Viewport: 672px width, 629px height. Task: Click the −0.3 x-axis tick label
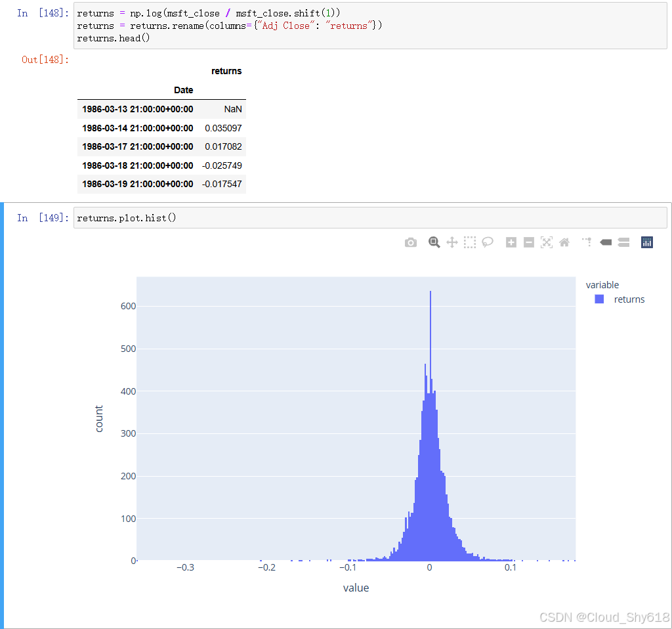coord(185,568)
